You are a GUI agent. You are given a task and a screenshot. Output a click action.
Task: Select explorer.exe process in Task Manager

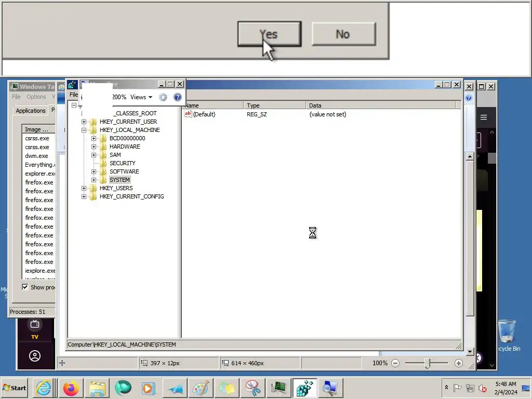tap(39, 174)
